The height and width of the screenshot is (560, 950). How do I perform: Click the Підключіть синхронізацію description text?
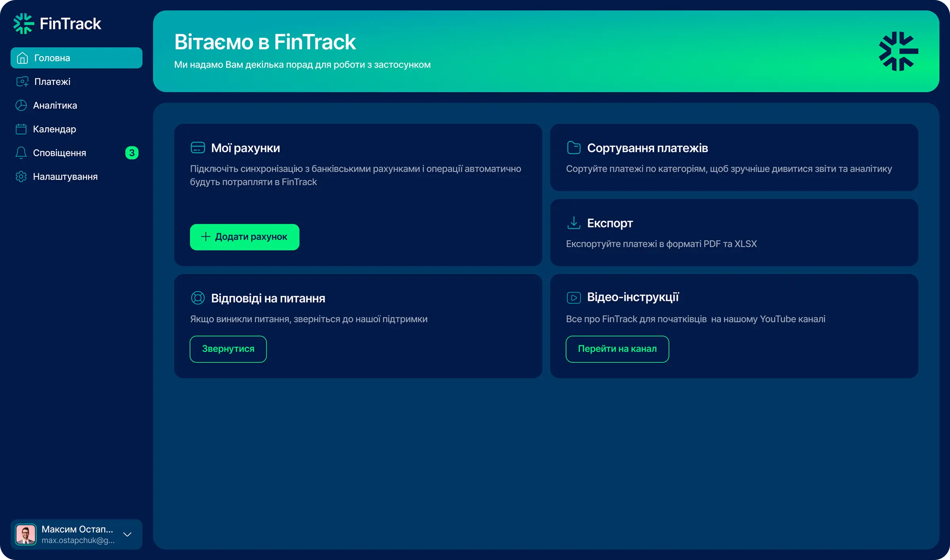click(355, 175)
